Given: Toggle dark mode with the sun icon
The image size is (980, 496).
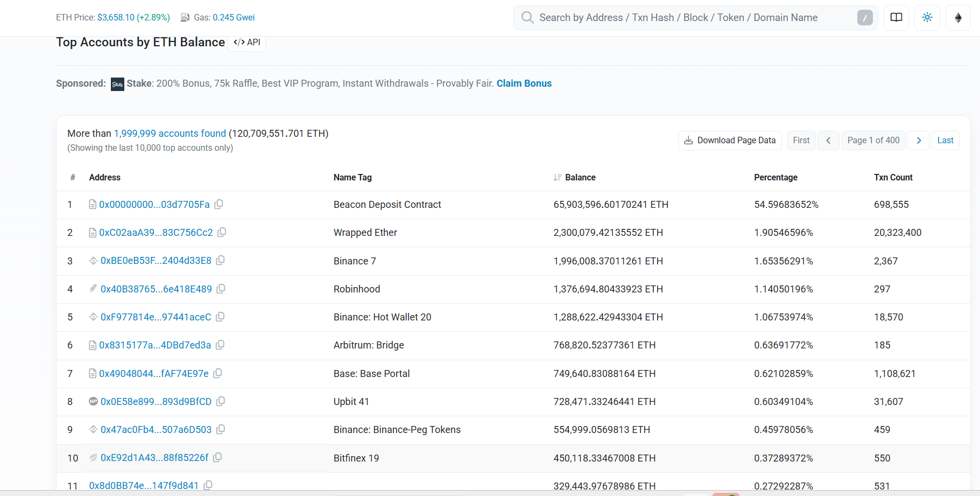Looking at the screenshot, I should tap(927, 17).
